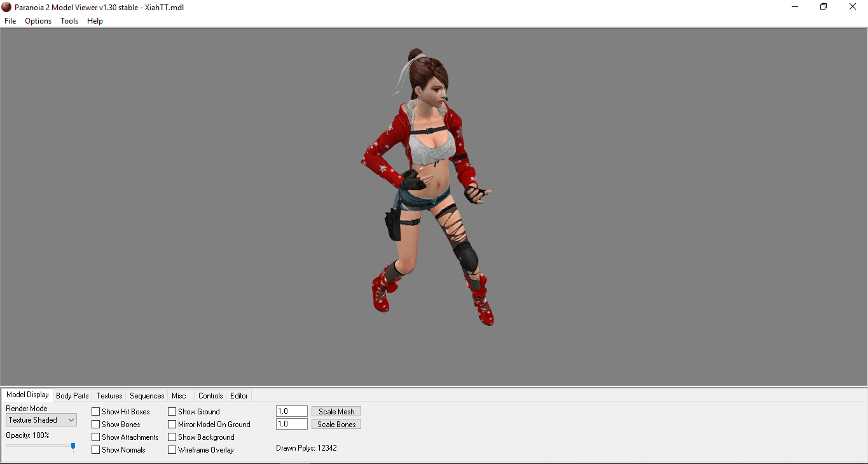Restore down the Model Viewer window
This screenshot has height=464, width=868.
[x=823, y=7]
